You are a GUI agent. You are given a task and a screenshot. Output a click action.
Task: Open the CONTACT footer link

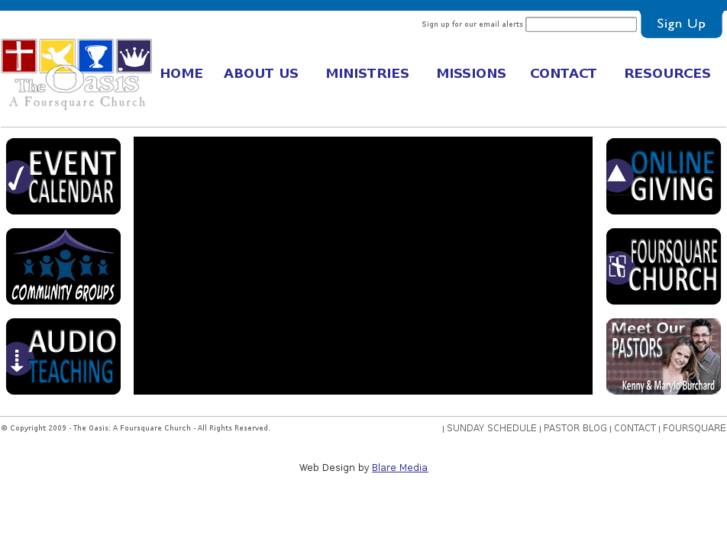click(x=635, y=428)
